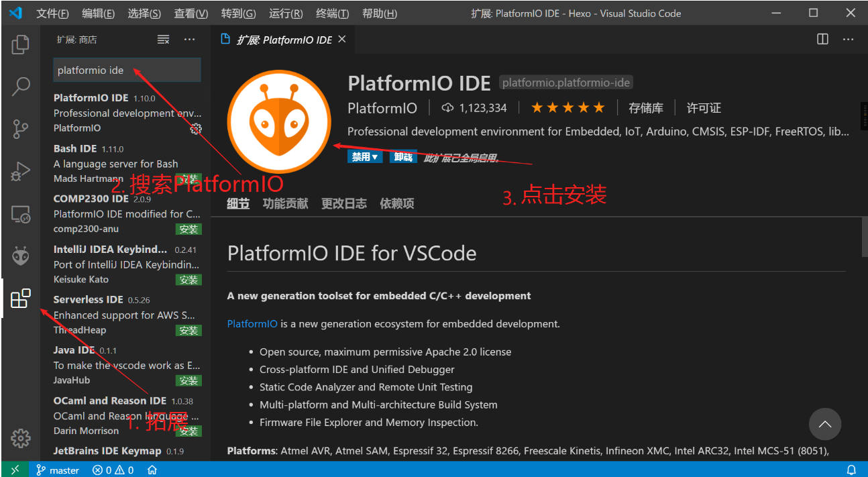Open the 终端(T) menu

(333, 13)
